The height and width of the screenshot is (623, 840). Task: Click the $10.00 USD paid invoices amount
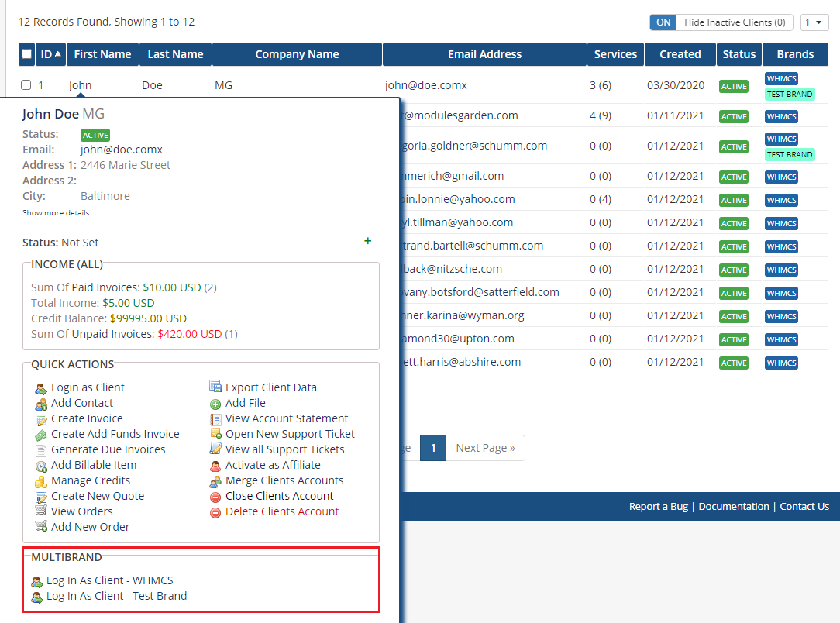coord(172,287)
